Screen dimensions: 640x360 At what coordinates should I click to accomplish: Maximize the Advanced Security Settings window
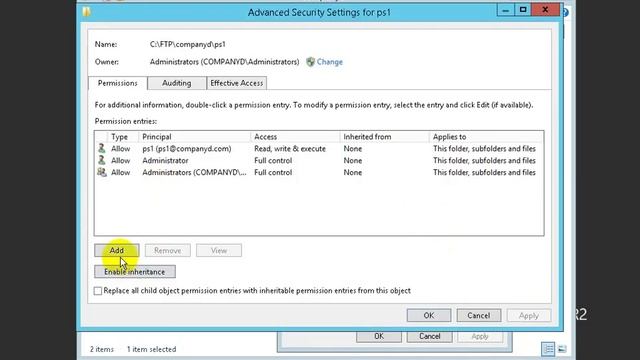click(523, 10)
